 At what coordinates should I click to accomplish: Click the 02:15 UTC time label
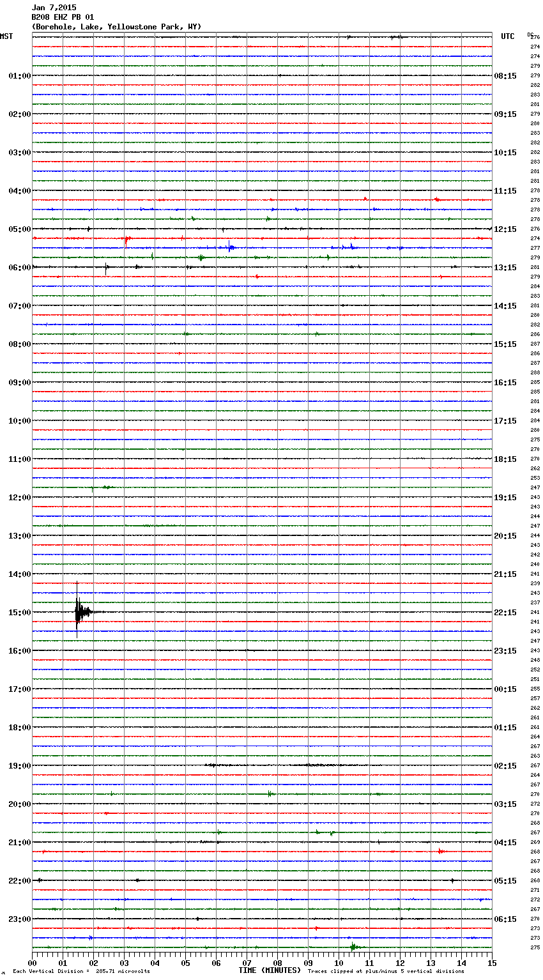[505, 766]
